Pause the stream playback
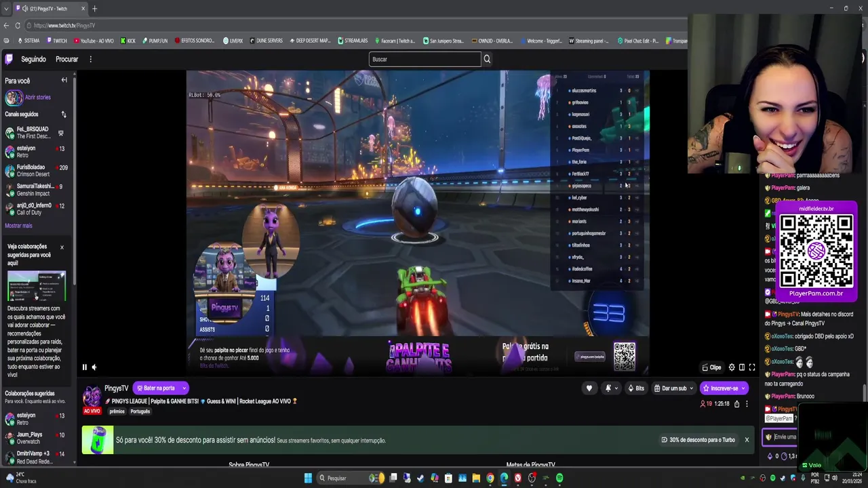This screenshot has width=868, height=488. [85, 367]
